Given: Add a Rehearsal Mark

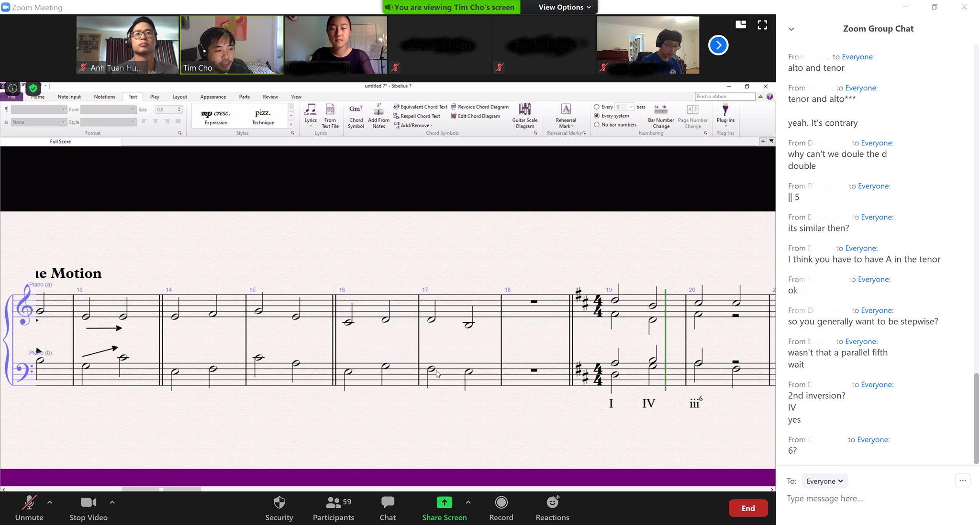Looking at the screenshot, I should pyautogui.click(x=566, y=116).
